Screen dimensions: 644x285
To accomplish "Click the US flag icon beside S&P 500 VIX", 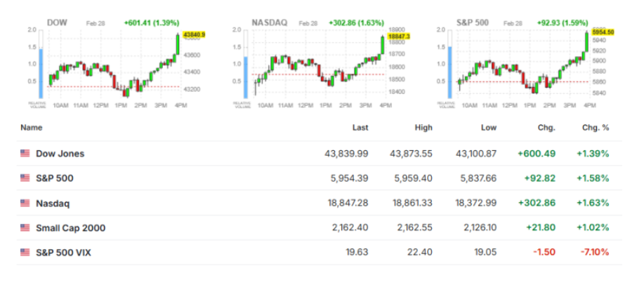I will pyautogui.click(x=25, y=252).
